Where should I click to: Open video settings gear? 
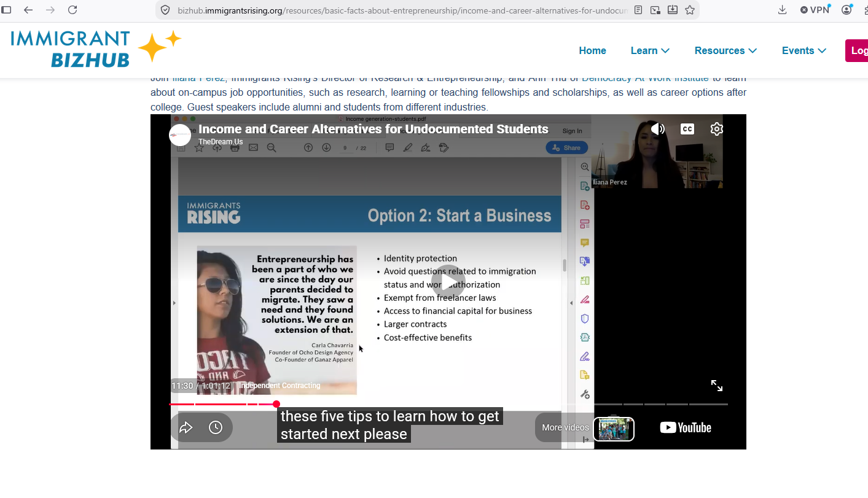coord(717,129)
